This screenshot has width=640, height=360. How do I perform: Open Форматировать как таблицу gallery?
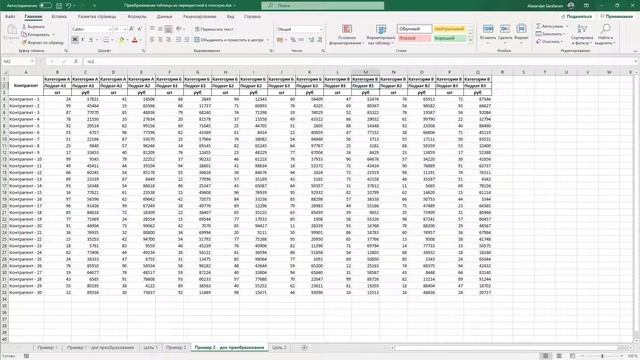(381, 34)
